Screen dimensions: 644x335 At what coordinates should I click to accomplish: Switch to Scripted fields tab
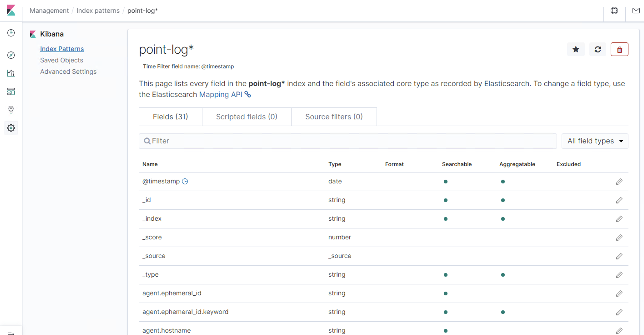pyautogui.click(x=247, y=117)
